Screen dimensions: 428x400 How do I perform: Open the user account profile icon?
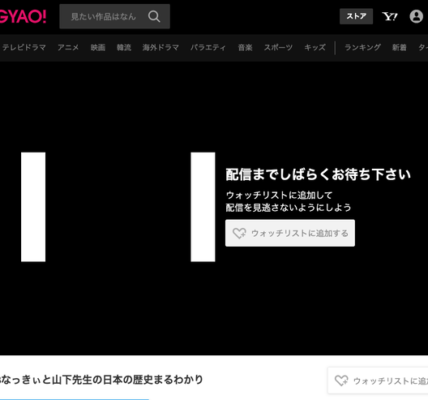click(x=416, y=16)
